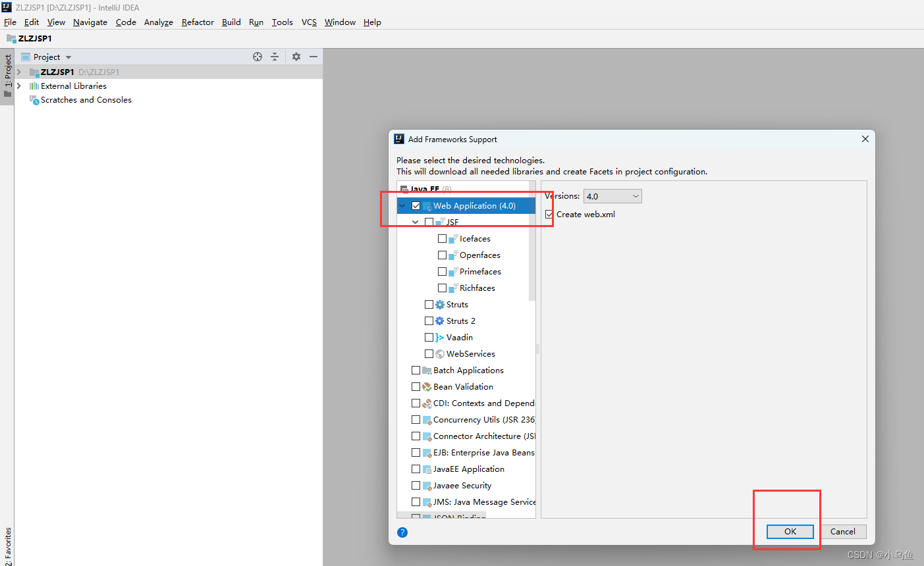Viewport: 924px width, 566px height.
Task: Click the Primefaces icon
Action: tap(453, 272)
